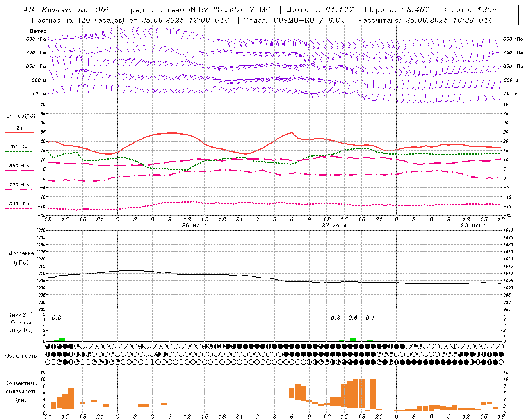
Task: Click the elevation label "Высота: 135м"
Action: pos(469,10)
